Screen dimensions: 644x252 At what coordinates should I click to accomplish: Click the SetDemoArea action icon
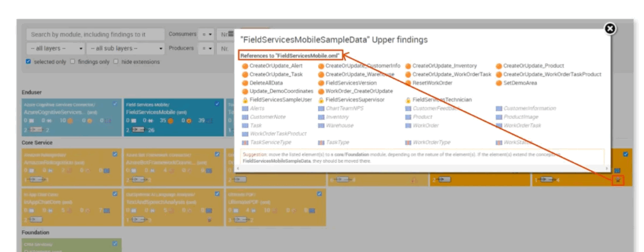(499, 83)
